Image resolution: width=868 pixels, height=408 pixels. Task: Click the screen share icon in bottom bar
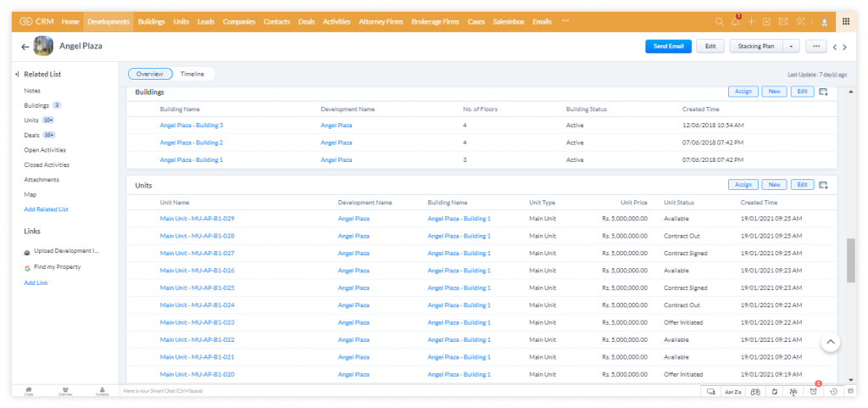click(711, 391)
